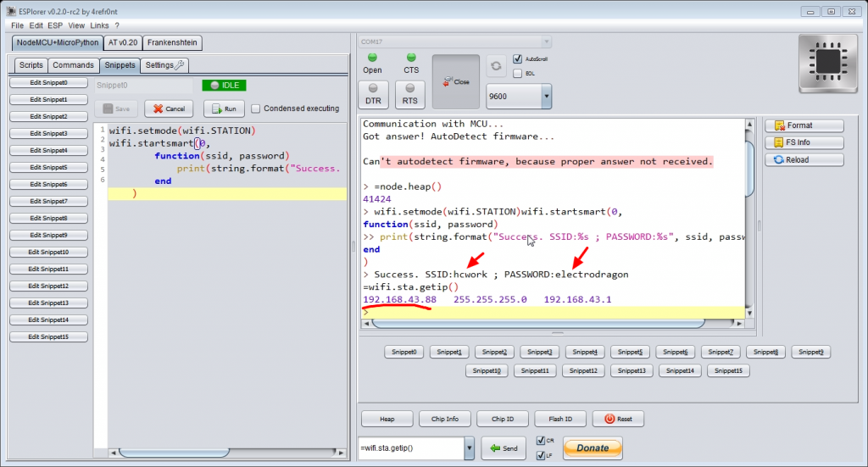Click the FS Info button
This screenshot has height=467, width=868.
click(x=804, y=142)
